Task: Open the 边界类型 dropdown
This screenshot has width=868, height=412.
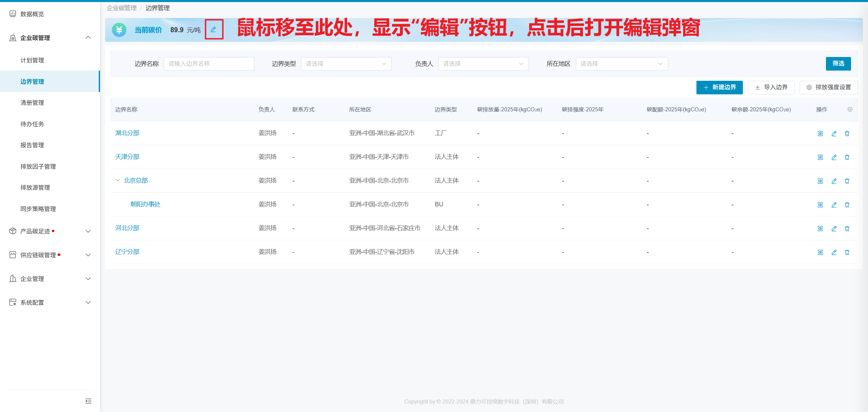Action: pos(346,64)
